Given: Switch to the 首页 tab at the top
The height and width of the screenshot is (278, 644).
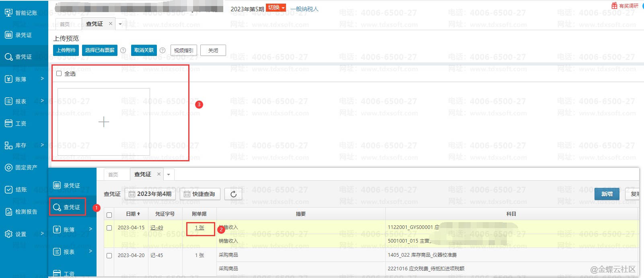Looking at the screenshot, I should coord(65,24).
